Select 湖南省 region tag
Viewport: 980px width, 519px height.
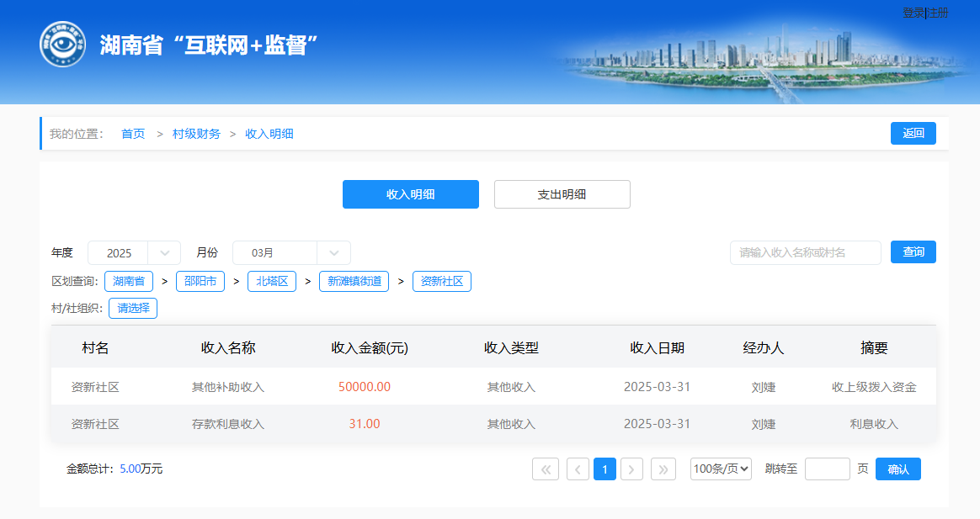tap(129, 281)
